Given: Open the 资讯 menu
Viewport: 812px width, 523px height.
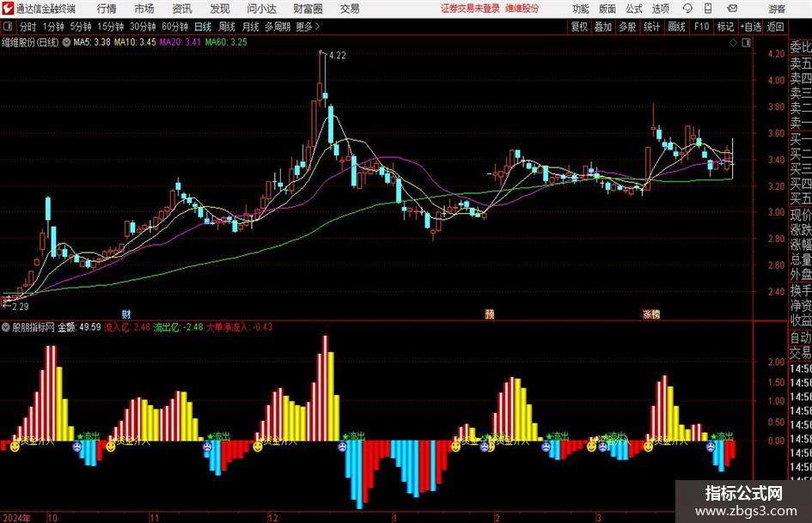Looking at the screenshot, I should point(182,9).
